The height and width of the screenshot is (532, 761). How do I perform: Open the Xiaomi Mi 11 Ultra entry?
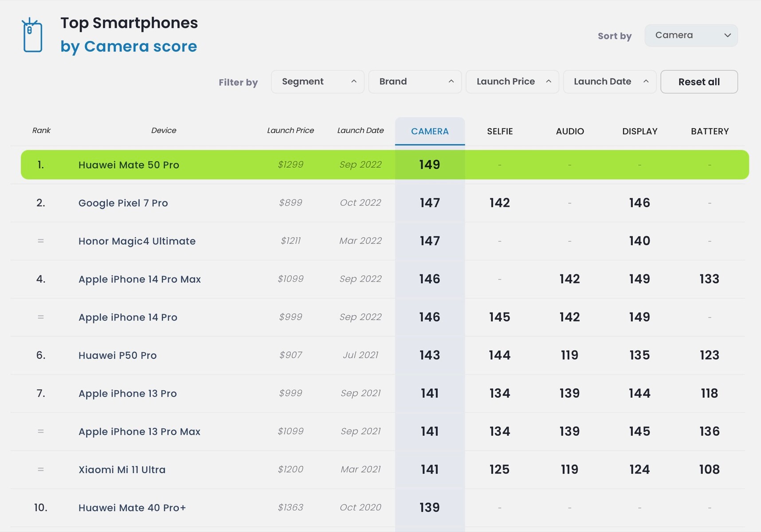pyautogui.click(x=122, y=470)
